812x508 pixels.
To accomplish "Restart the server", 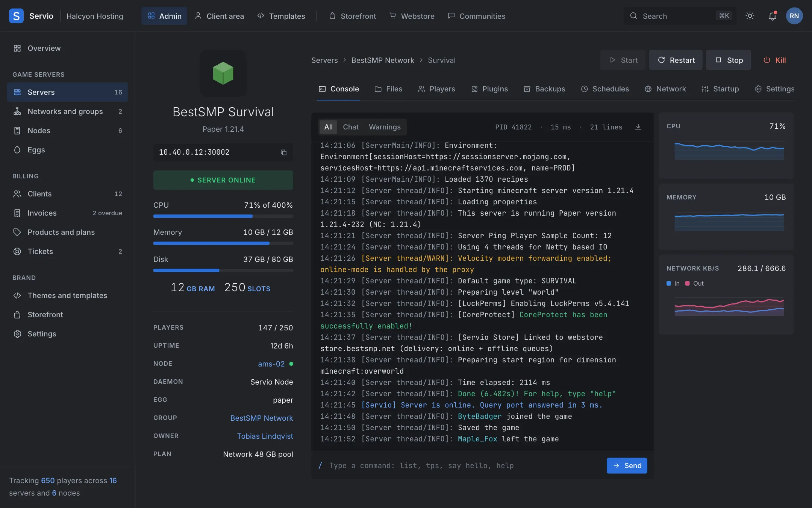I will click(x=676, y=60).
